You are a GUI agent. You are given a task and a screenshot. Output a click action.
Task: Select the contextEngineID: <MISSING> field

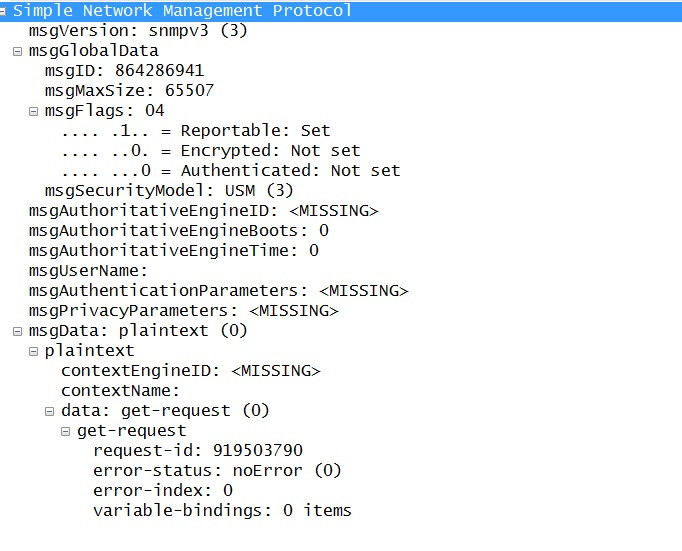190,371
